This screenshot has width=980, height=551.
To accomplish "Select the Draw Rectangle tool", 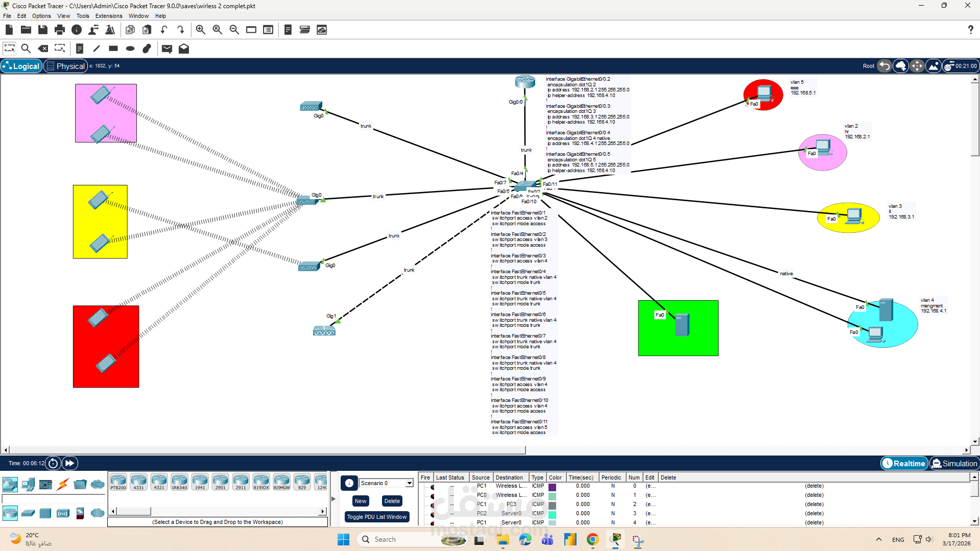I will (113, 49).
